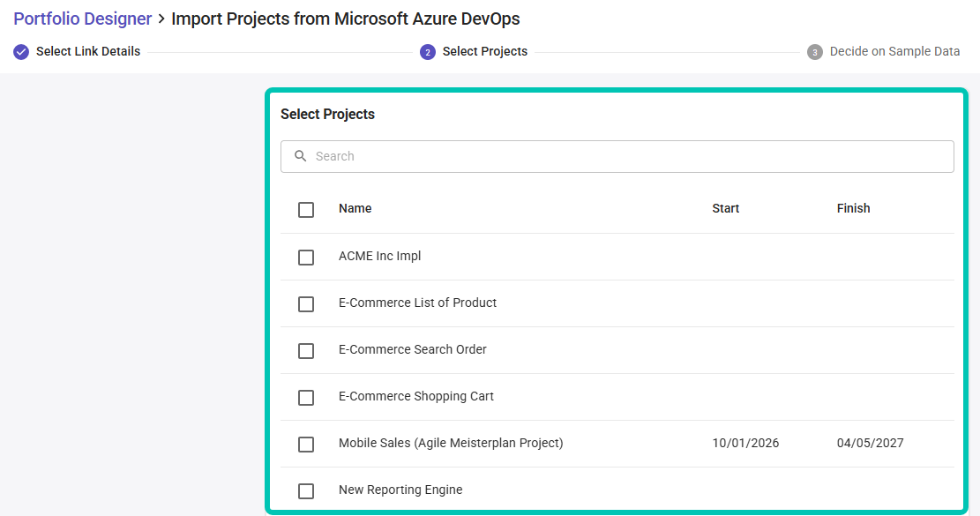Go to the Select Link Details step
Viewport: 980px width, 516px height.
coord(88,51)
